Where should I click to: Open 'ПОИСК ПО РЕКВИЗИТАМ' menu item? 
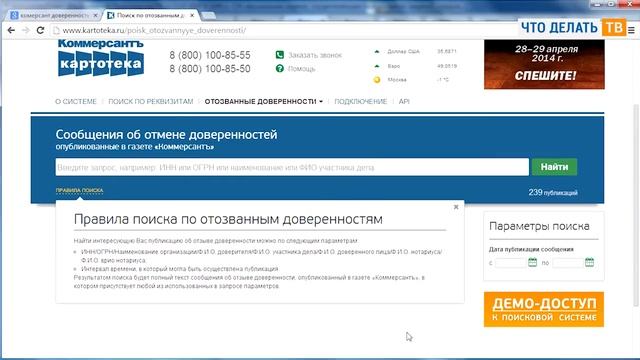[x=151, y=101]
